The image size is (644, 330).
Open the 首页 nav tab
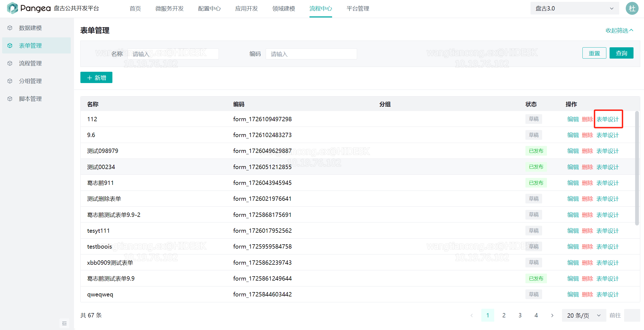click(x=135, y=9)
